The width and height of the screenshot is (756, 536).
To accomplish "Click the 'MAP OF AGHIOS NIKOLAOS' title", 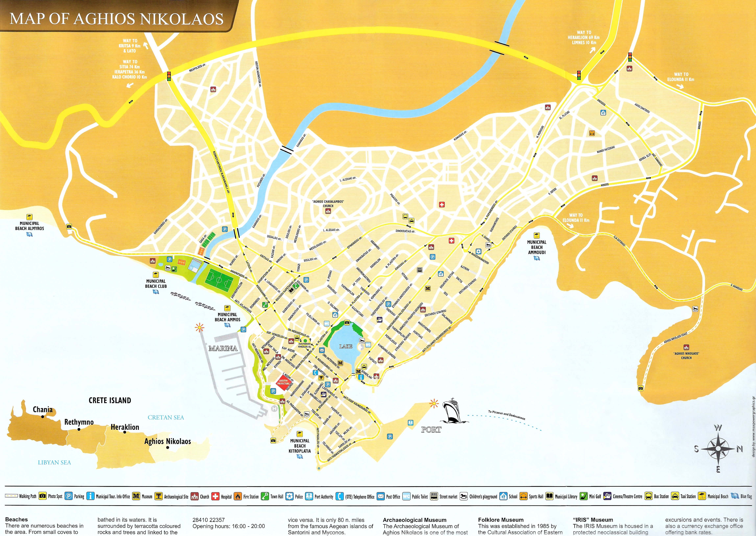I will 117,18.
